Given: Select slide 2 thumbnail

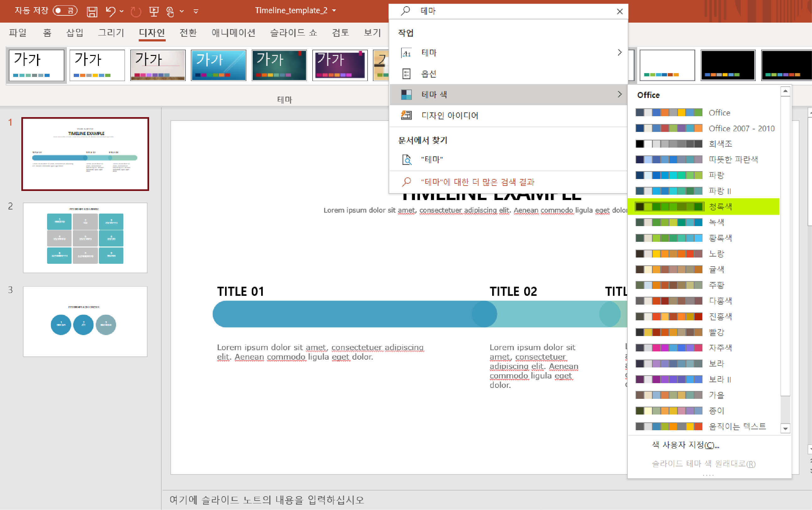Looking at the screenshot, I should [85, 237].
